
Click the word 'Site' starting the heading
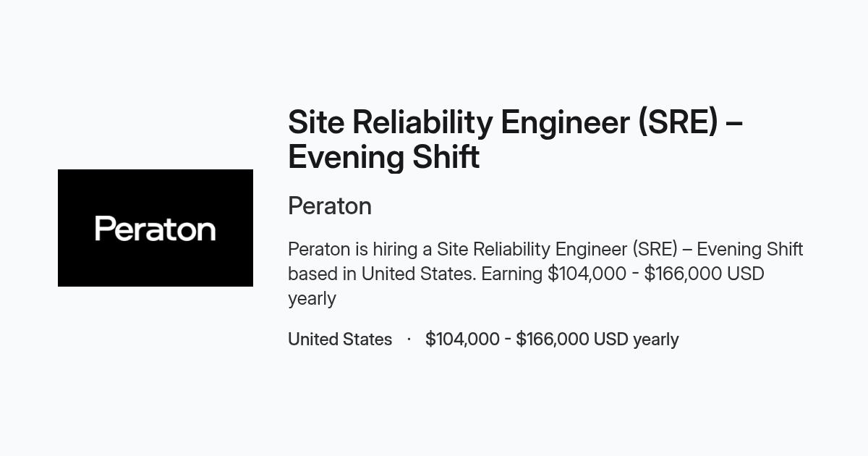(x=315, y=122)
